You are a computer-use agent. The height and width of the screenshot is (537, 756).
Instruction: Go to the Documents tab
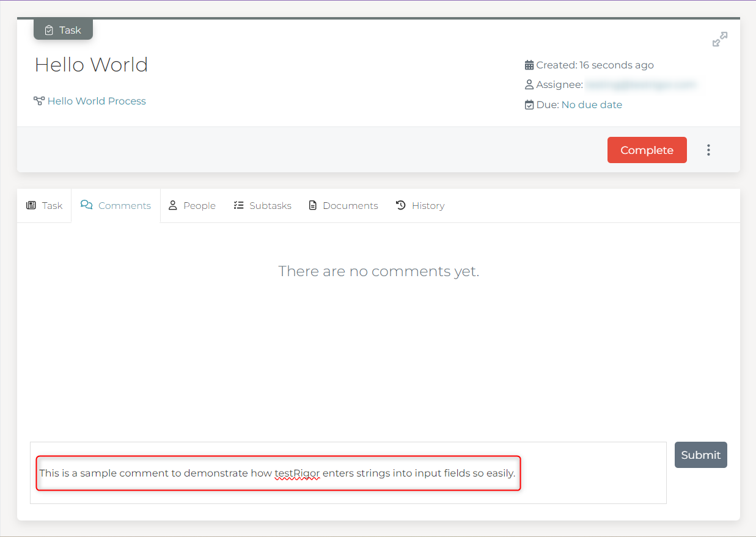343,206
